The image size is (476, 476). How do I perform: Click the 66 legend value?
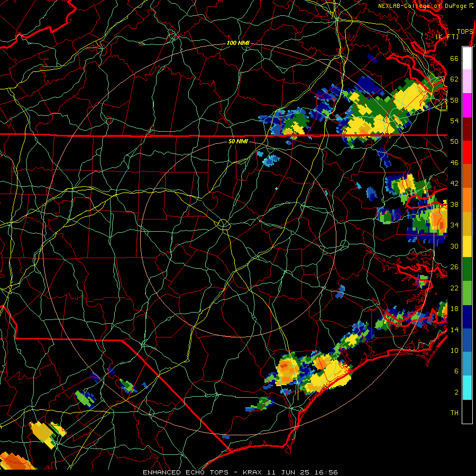pos(454,59)
